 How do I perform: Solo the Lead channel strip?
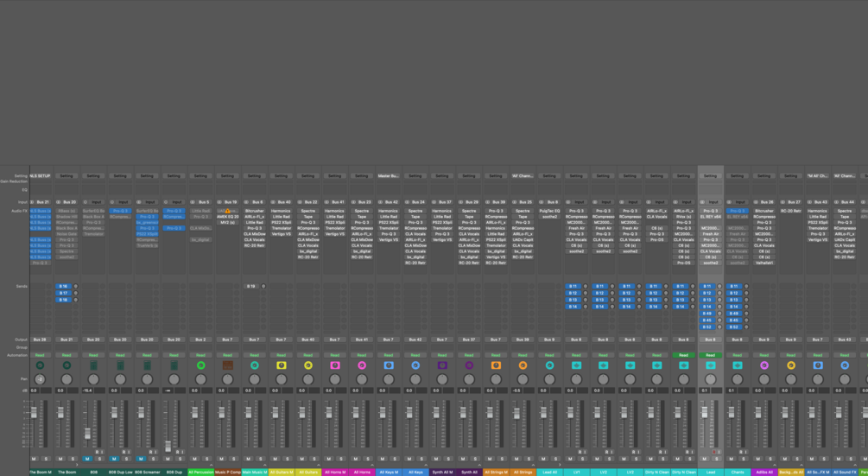[x=716, y=459]
